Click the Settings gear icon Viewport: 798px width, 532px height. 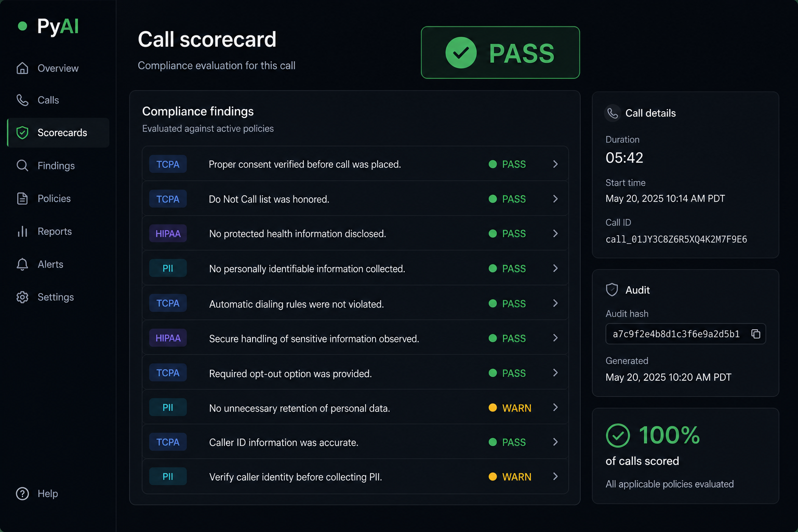[22, 297]
